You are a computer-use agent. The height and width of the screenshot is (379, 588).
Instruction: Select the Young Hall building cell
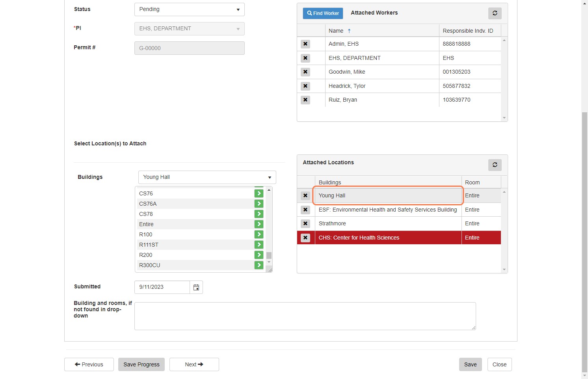(x=388, y=196)
